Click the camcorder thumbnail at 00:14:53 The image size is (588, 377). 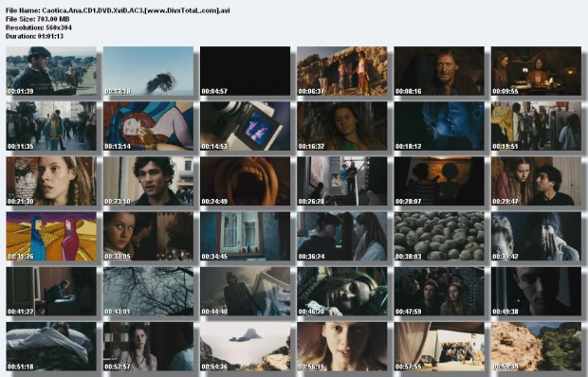[x=246, y=126]
